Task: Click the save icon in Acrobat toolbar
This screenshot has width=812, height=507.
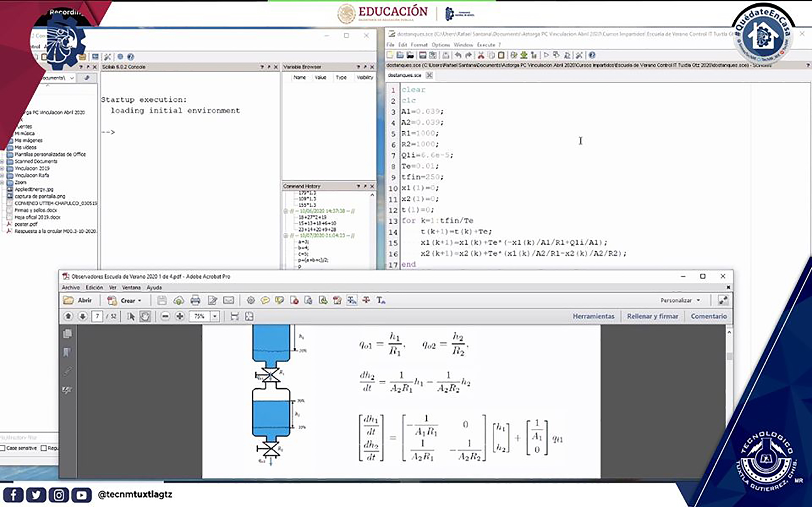Action: (x=162, y=301)
